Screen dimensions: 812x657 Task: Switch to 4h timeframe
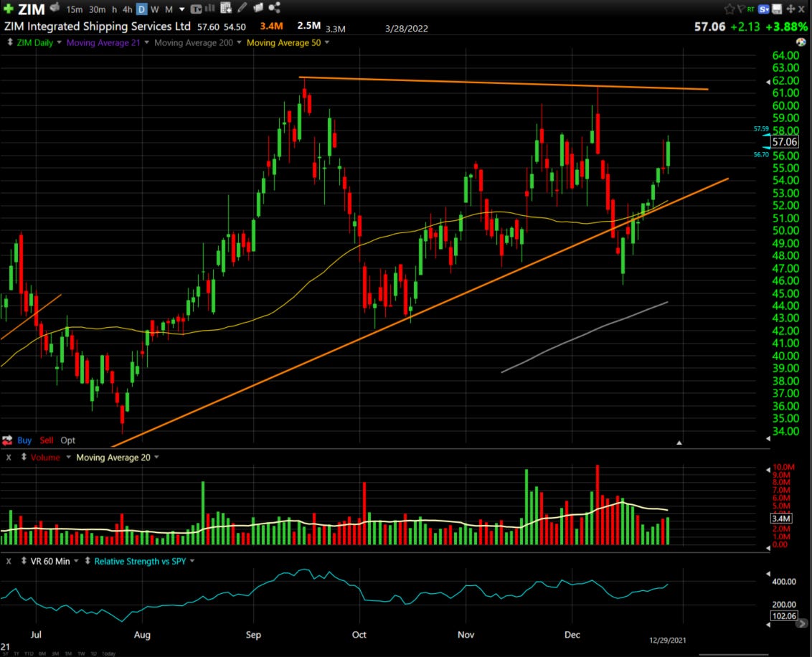coord(128,9)
